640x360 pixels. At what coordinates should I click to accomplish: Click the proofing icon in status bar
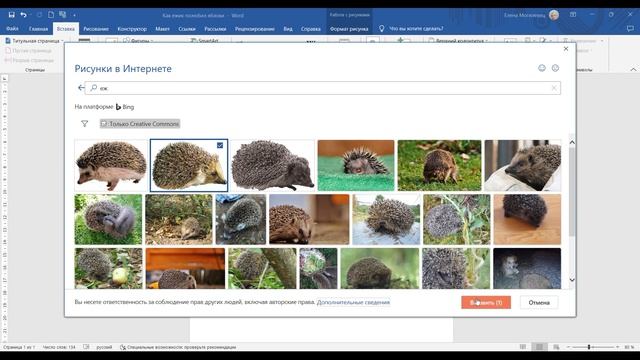(x=86, y=347)
